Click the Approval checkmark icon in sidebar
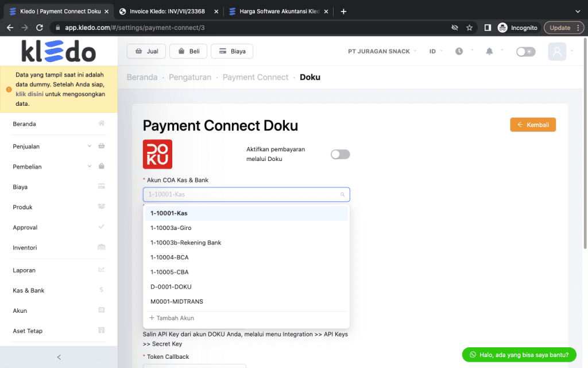 pos(101,227)
